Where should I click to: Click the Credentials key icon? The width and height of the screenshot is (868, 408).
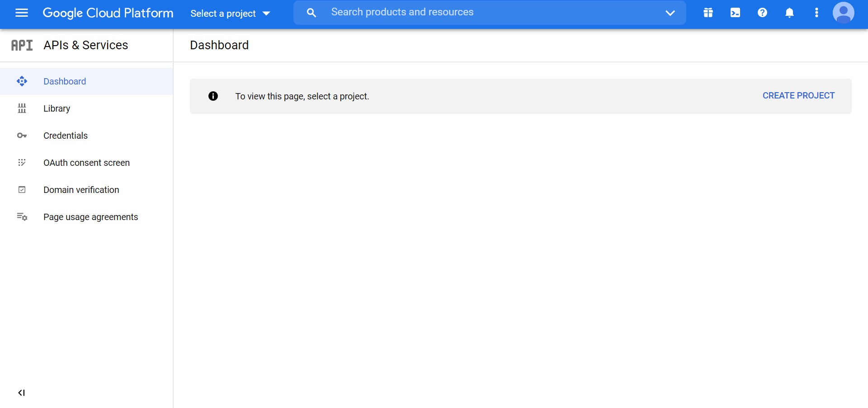click(x=22, y=136)
